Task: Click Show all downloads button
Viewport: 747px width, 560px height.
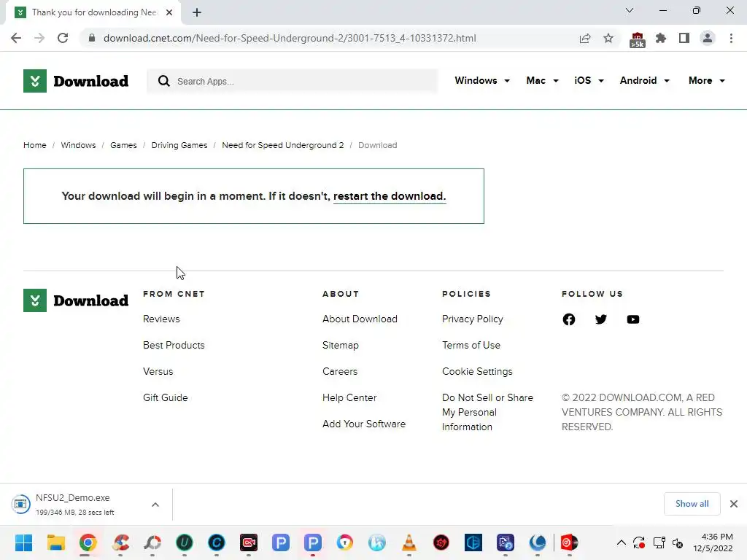Action: (x=692, y=504)
